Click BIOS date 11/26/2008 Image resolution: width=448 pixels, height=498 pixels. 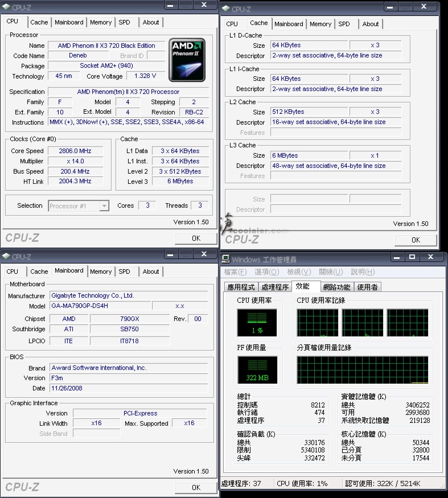click(129, 388)
